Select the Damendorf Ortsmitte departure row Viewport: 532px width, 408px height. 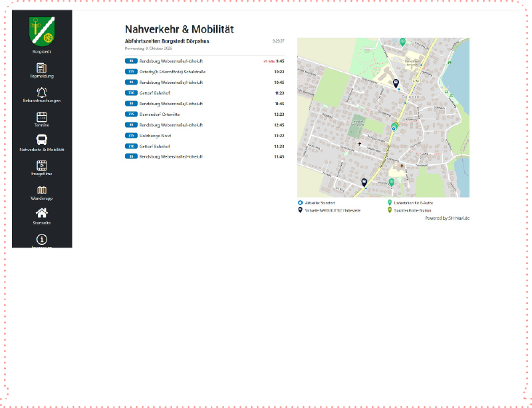coord(205,114)
